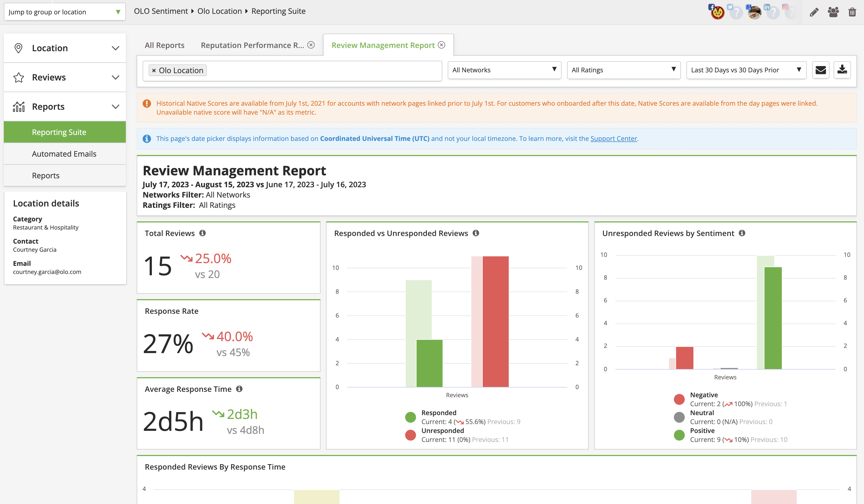This screenshot has height=504, width=864.
Task: Click the red Negative sentiment bar
Action: point(684,358)
